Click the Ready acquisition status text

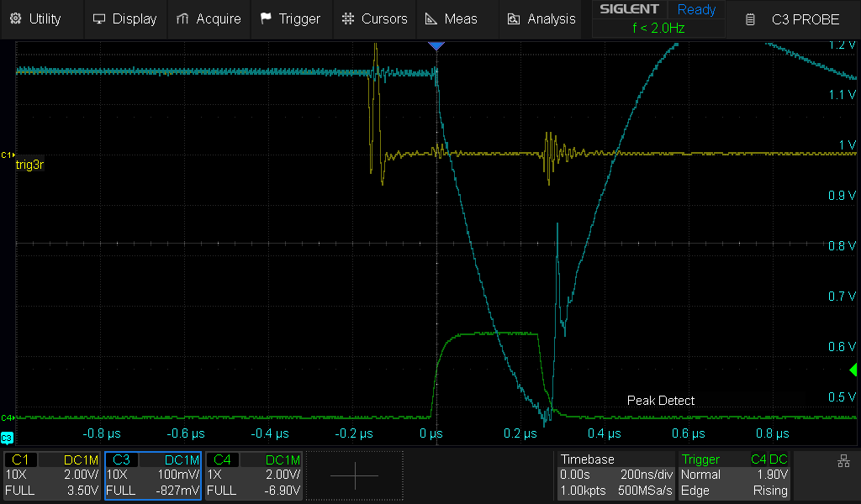tap(696, 10)
